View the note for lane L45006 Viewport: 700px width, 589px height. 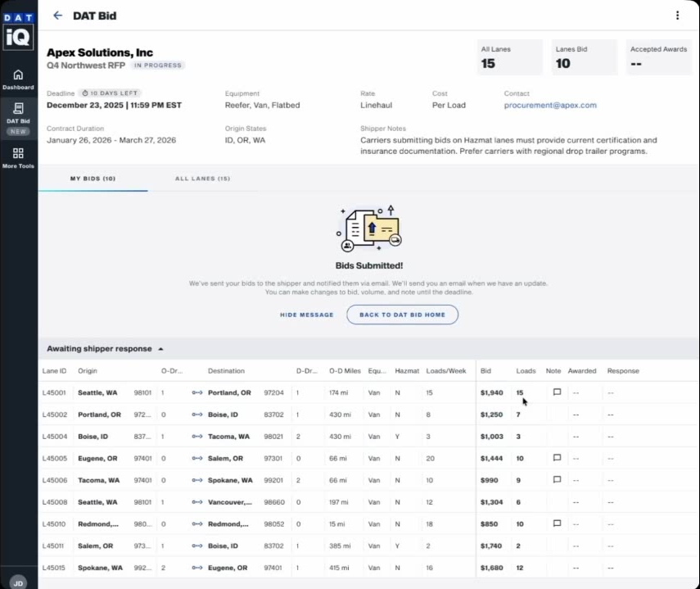pos(557,480)
